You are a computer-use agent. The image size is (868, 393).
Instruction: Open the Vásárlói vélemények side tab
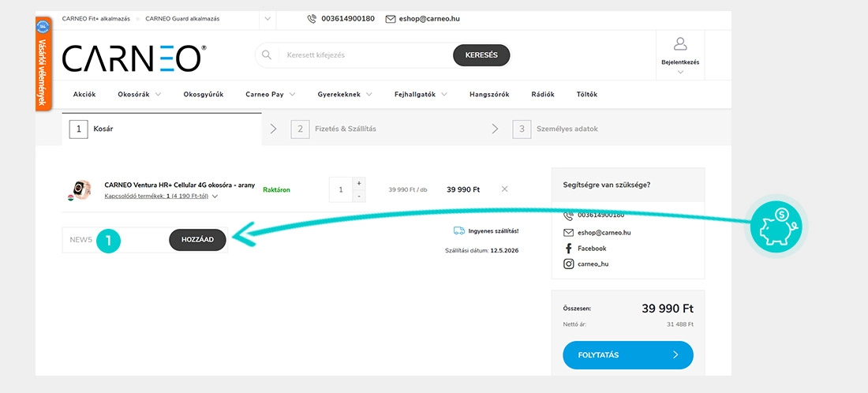click(43, 64)
